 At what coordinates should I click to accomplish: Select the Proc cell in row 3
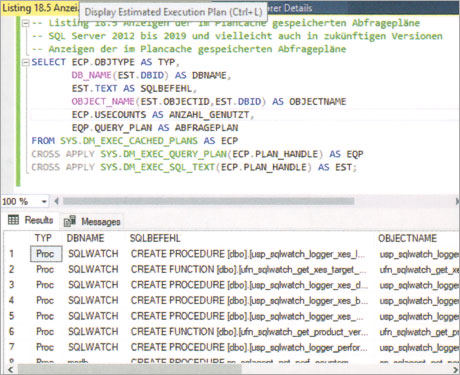pyautogui.click(x=46, y=285)
